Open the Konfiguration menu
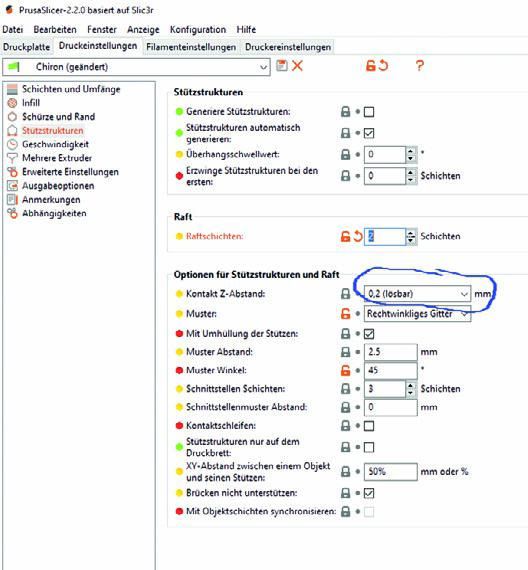 point(198,29)
